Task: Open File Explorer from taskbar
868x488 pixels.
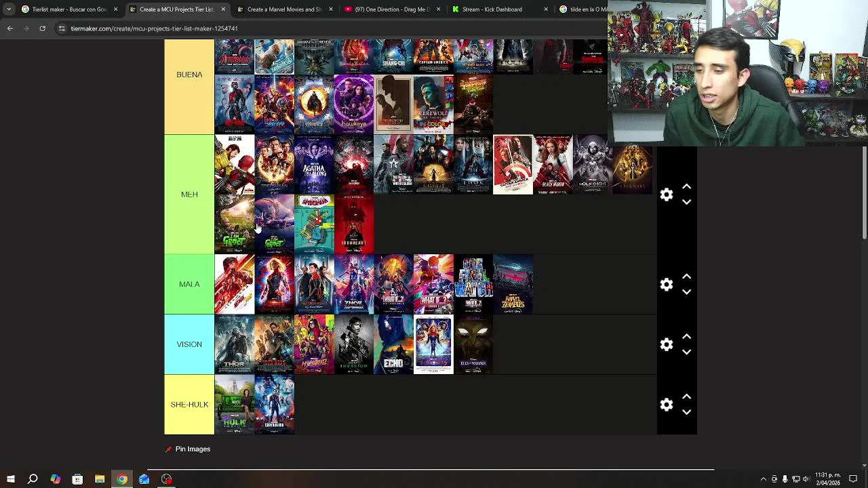Action: coord(100,479)
